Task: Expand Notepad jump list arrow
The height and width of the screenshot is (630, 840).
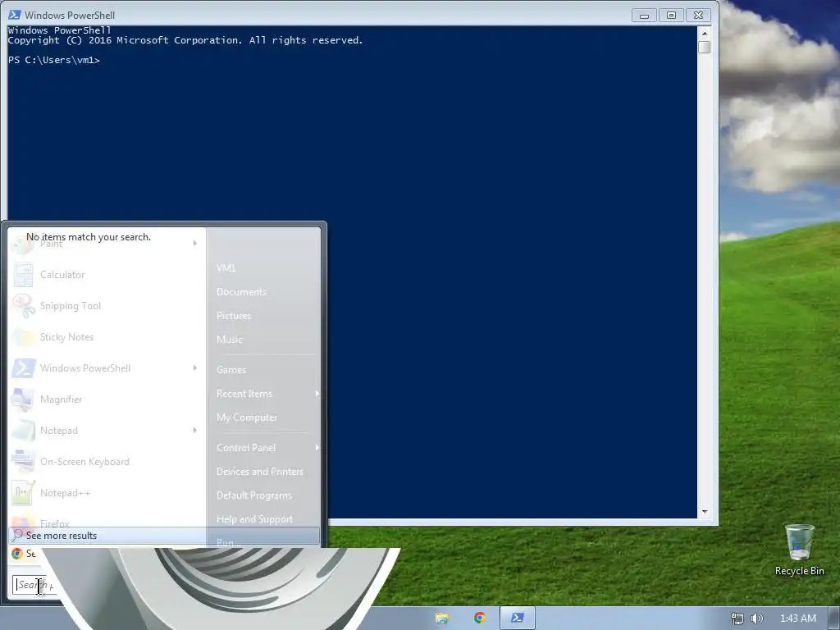Action: (195, 430)
